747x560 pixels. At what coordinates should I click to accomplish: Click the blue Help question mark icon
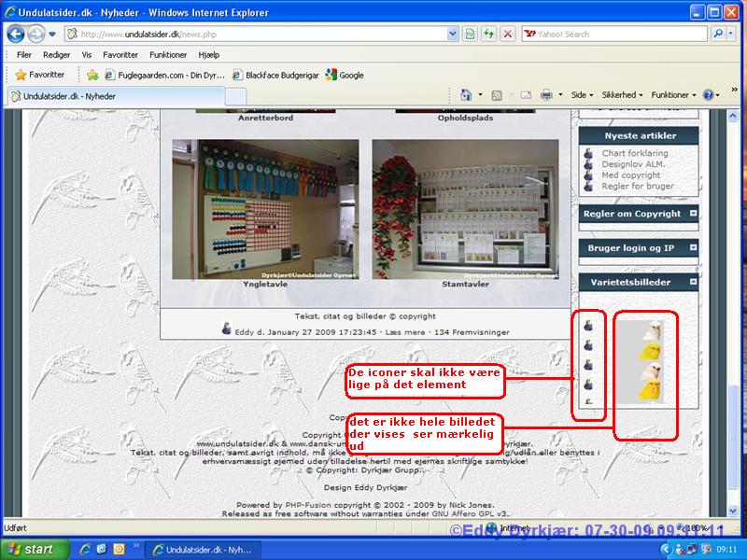pyautogui.click(x=709, y=95)
